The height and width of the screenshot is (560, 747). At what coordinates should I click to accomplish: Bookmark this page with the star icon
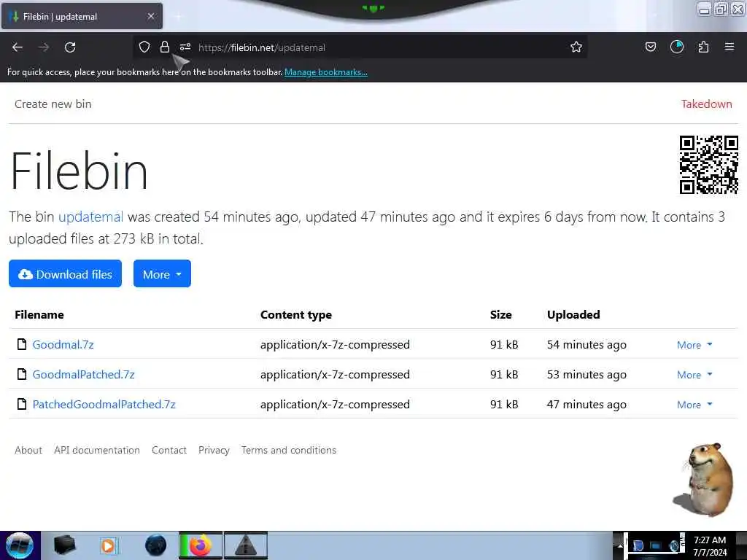tap(576, 47)
